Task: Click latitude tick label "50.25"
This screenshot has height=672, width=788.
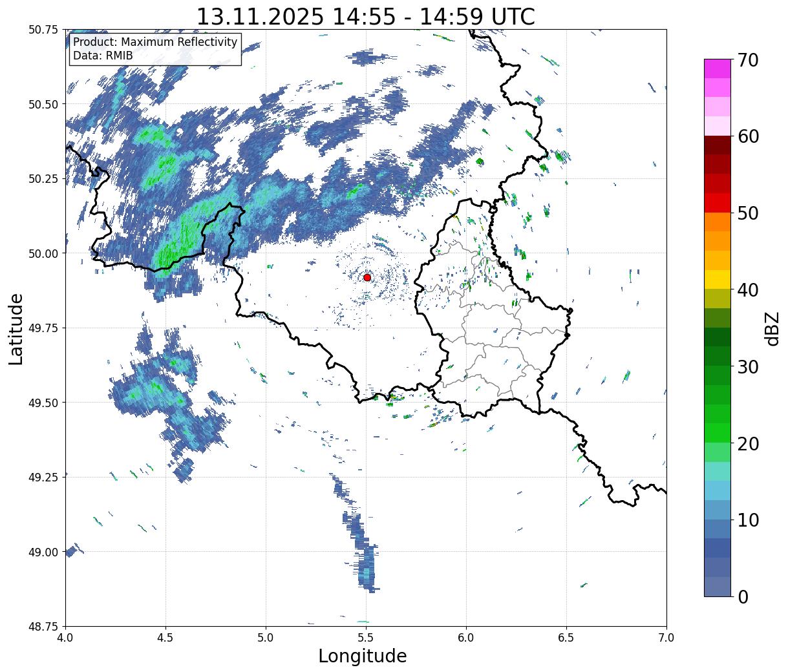Action: coord(43,179)
